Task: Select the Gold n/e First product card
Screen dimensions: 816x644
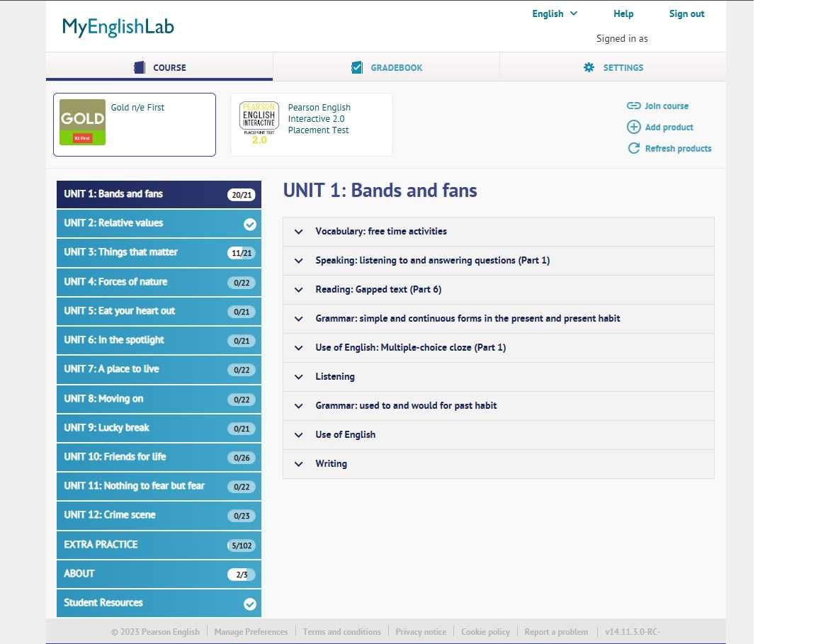Action: [135, 125]
